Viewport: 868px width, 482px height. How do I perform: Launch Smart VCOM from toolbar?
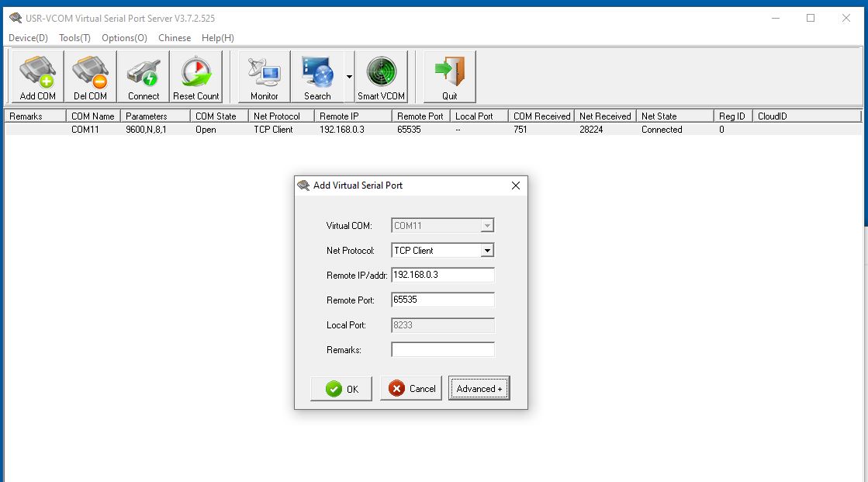[x=381, y=77]
